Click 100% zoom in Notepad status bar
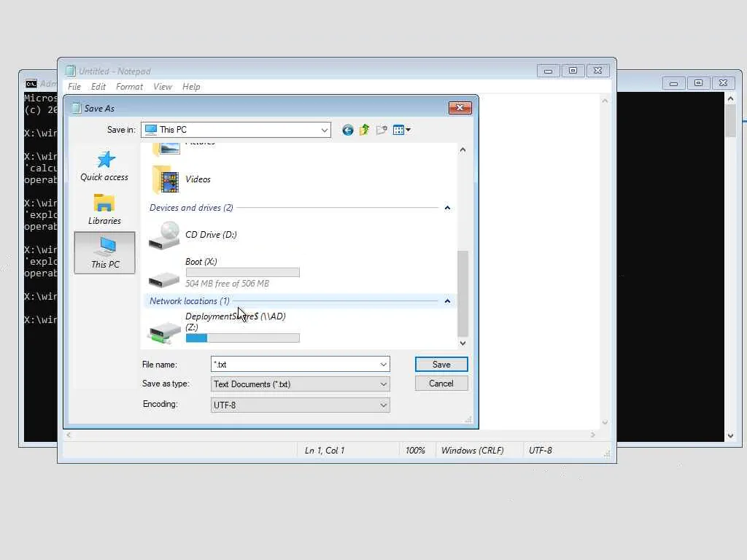 (x=415, y=451)
